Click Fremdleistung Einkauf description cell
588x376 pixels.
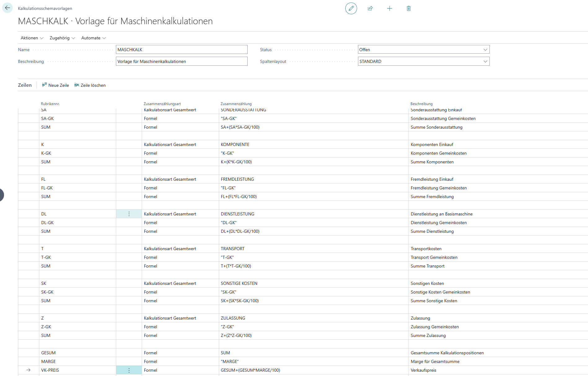(498, 179)
